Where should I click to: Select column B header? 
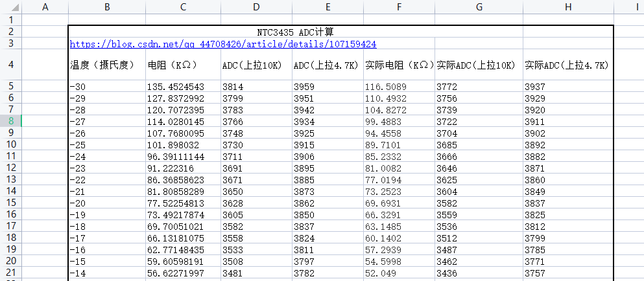click(x=107, y=7)
